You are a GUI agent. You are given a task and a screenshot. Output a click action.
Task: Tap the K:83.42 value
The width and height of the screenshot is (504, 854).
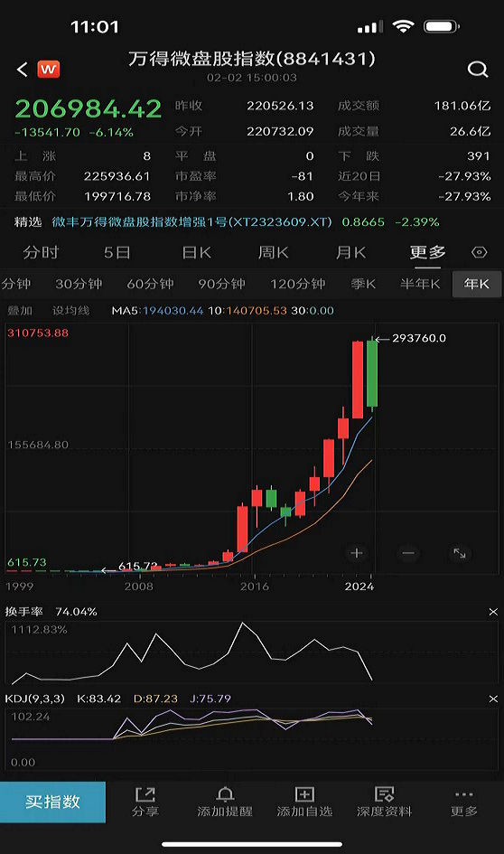[x=99, y=699]
